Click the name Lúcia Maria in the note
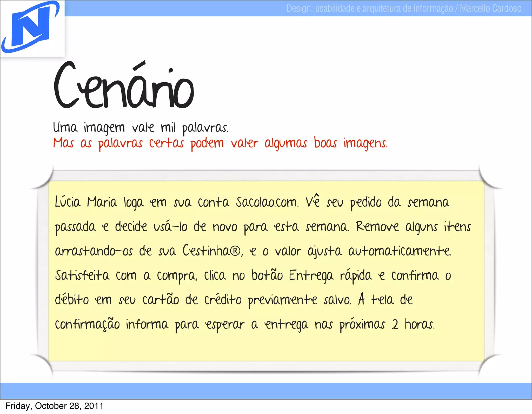The width and height of the screenshot is (532, 414). [86, 202]
